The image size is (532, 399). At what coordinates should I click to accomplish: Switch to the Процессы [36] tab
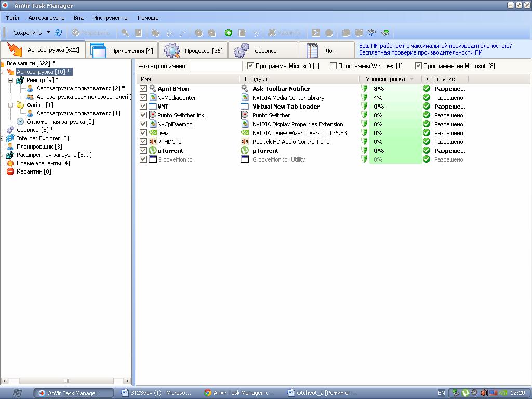193,50
